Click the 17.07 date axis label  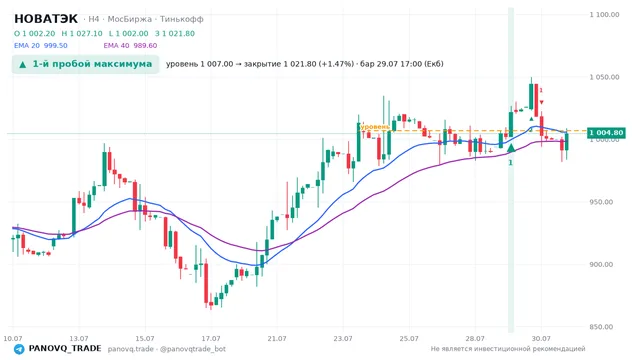(x=211, y=338)
